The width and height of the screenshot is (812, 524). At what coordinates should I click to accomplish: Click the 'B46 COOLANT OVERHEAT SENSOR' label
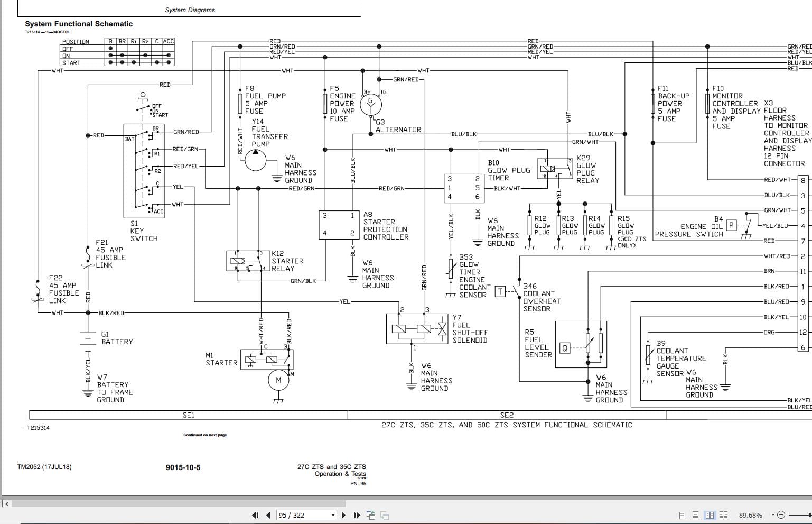tap(542, 297)
